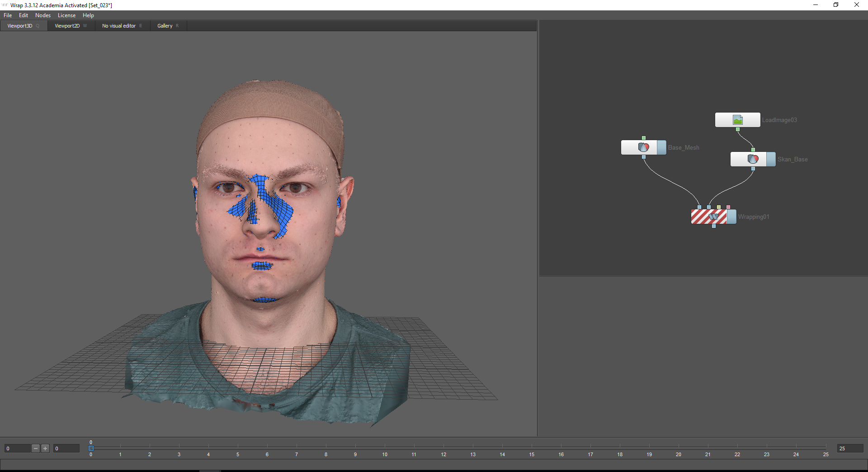Jump to frame 24 on the timeline
Viewport: 868px width, 472px height.
click(796, 454)
